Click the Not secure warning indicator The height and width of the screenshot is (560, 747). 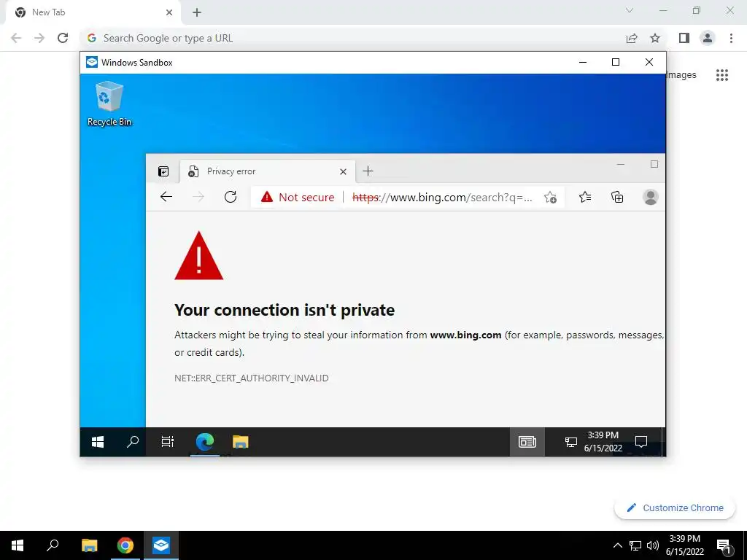[298, 197]
